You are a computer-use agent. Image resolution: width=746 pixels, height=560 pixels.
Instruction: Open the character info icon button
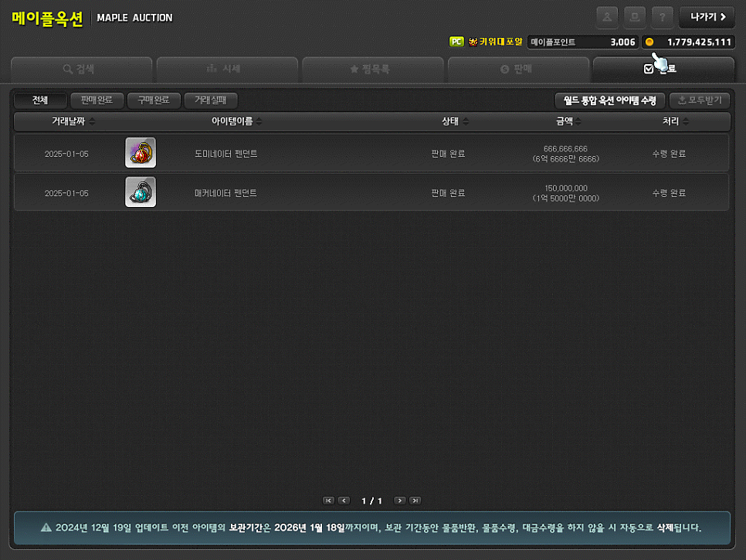point(607,18)
